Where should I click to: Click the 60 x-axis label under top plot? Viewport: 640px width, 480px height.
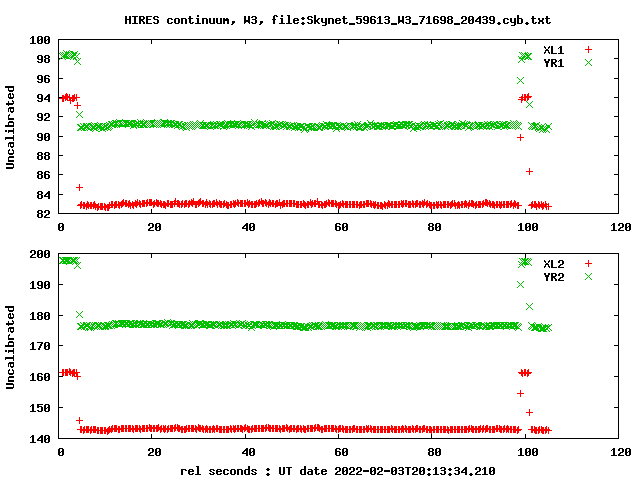coord(341,227)
